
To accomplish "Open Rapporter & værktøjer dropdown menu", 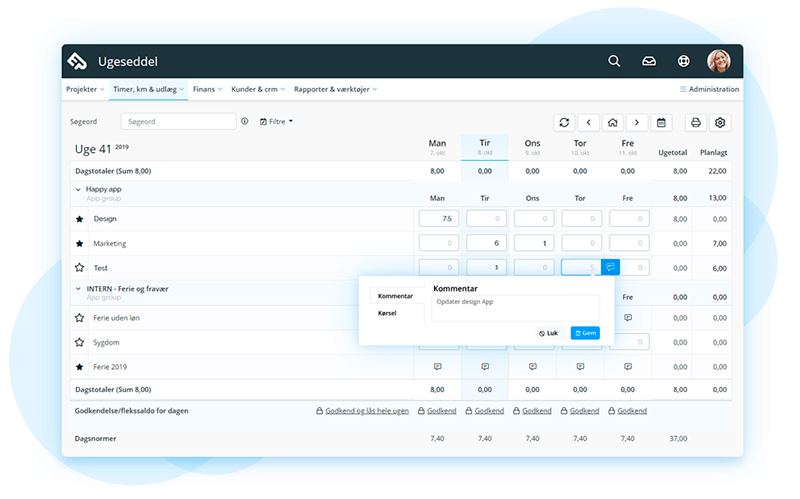I will pos(336,89).
